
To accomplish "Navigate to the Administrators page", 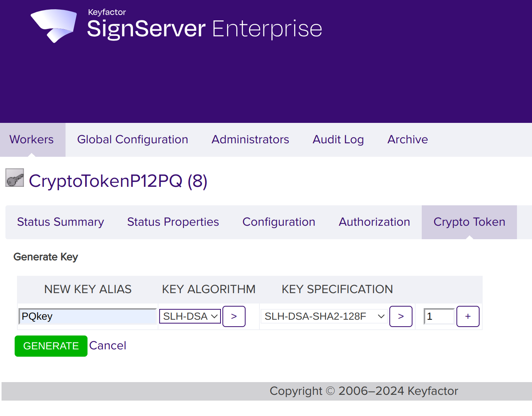I will [x=250, y=139].
